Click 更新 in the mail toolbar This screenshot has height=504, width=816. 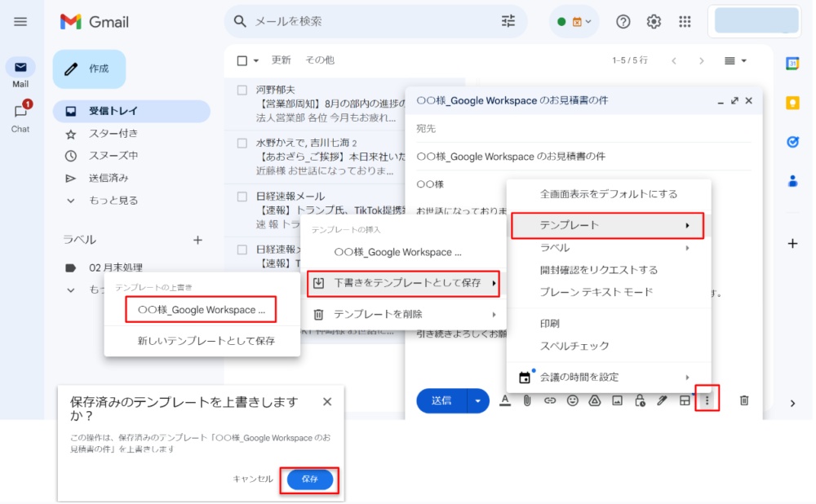[281, 60]
